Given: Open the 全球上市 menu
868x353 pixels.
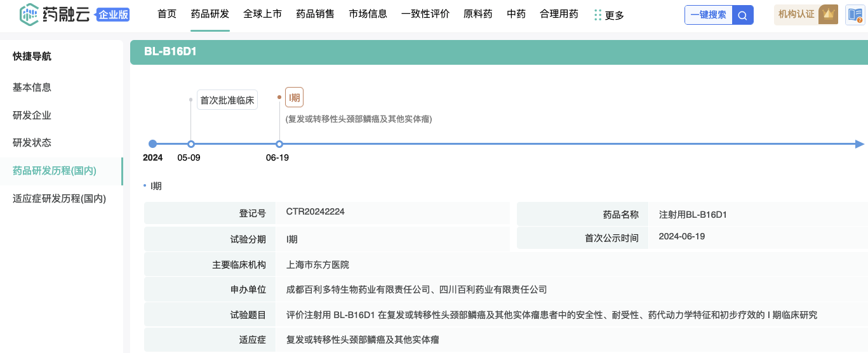Looking at the screenshot, I should click(262, 14).
